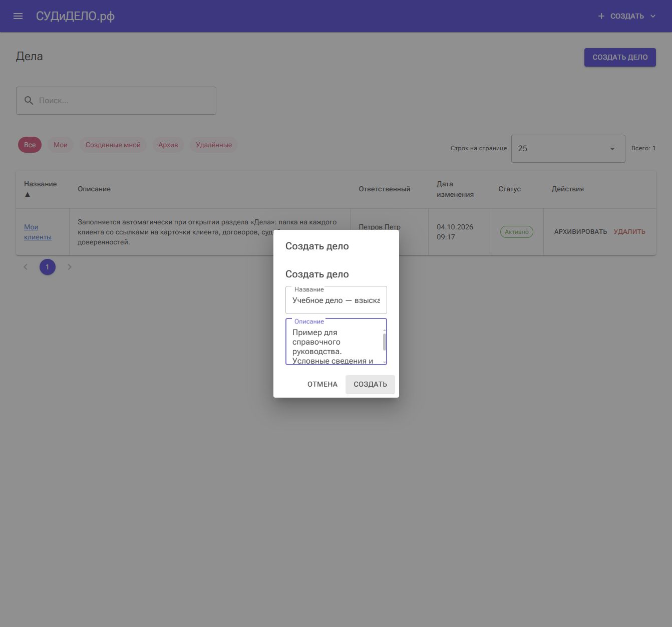The height and width of the screenshot is (627, 672).
Task: Select the Мои filter chip
Action: click(61, 145)
